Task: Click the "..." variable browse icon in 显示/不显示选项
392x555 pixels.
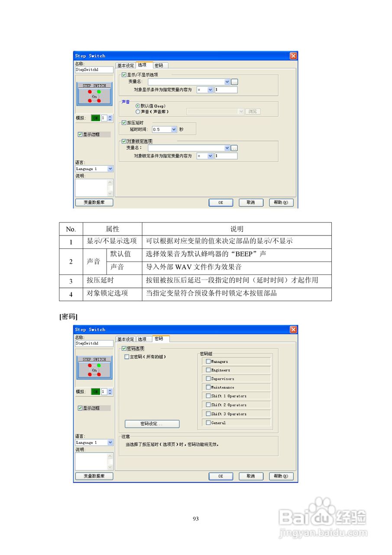Action: point(233,82)
